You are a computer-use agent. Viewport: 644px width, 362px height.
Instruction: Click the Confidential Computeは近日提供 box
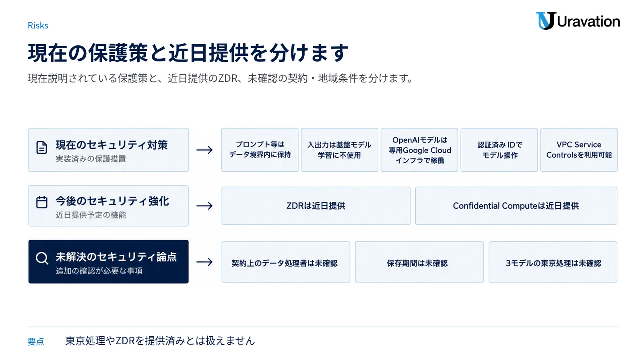pyautogui.click(x=516, y=206)
